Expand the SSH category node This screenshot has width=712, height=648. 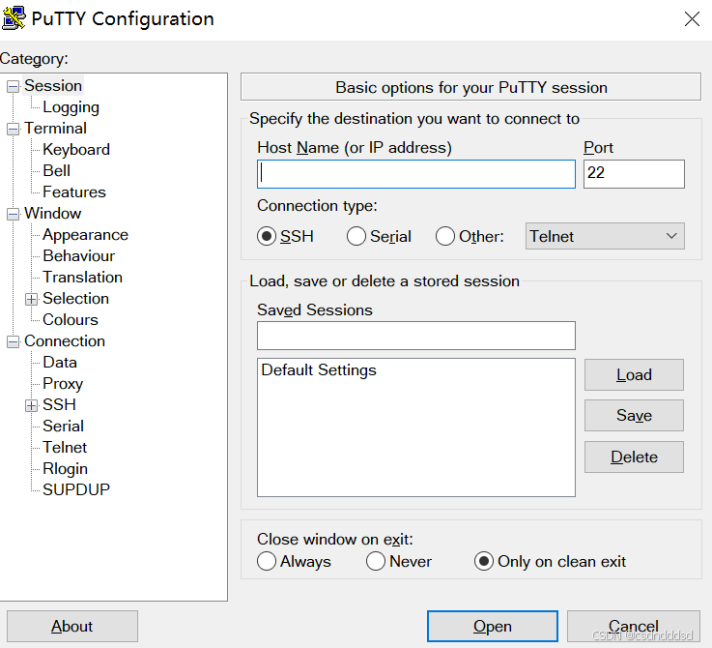[x=32, y=405]
